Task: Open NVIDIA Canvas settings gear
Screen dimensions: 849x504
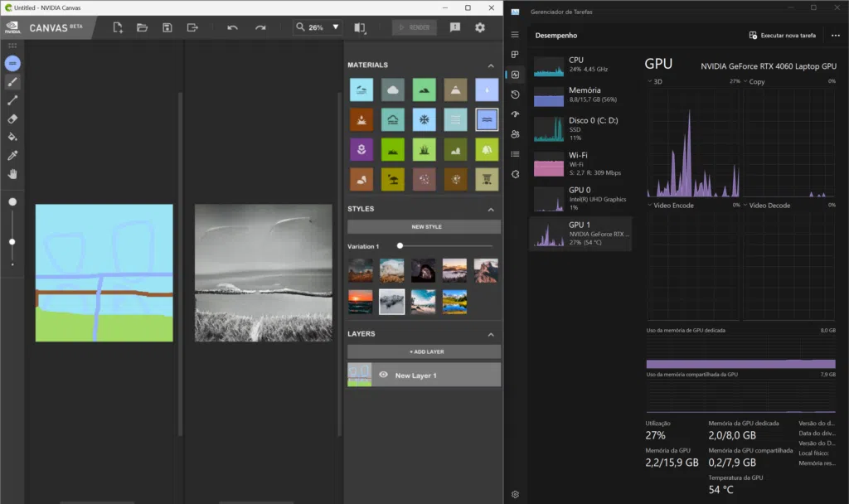Action: point(479,27)
